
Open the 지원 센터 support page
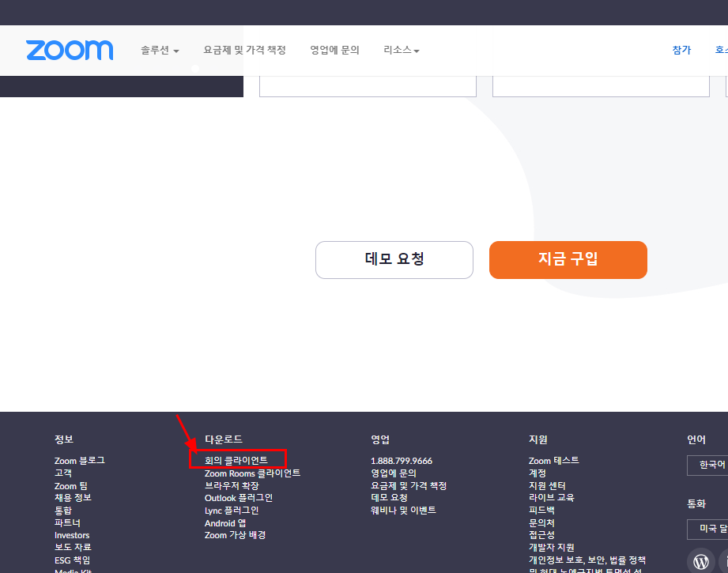[546, 485]
